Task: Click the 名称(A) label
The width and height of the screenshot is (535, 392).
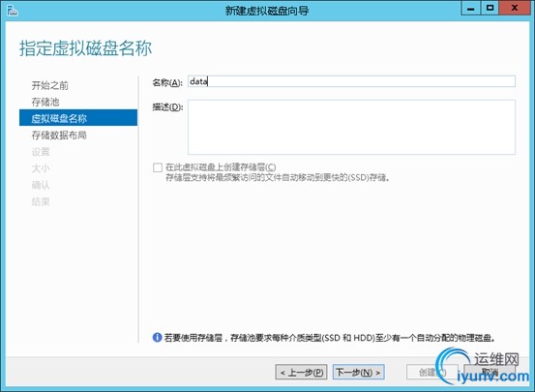Action: (167, 82)
